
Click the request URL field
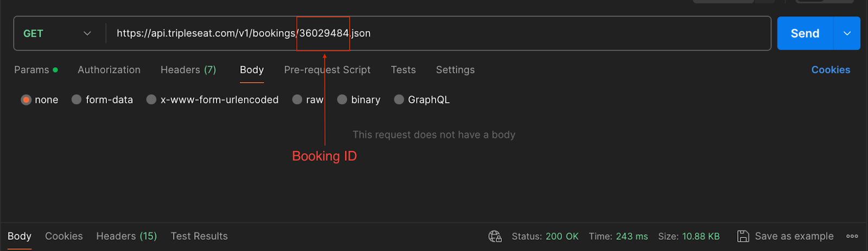438,34
